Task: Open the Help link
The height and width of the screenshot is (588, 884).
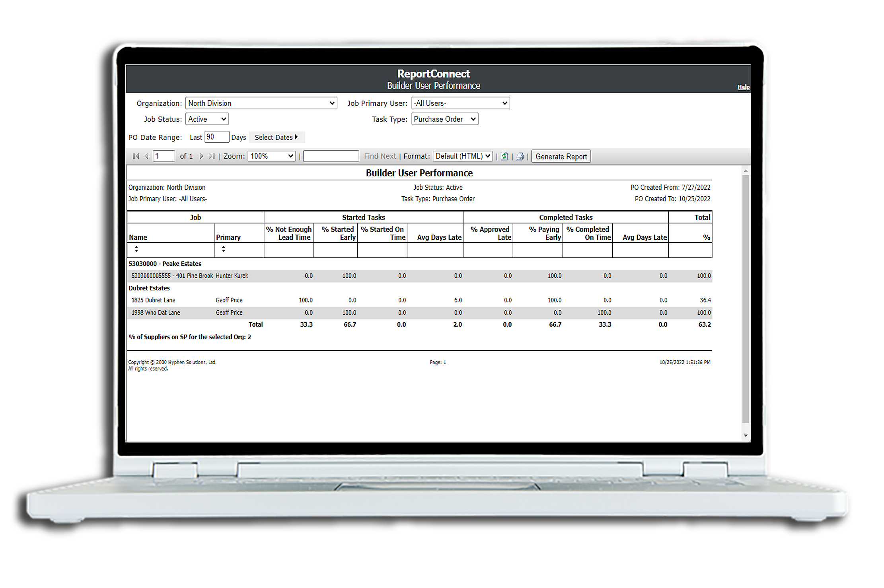Action: coord(743,87)
